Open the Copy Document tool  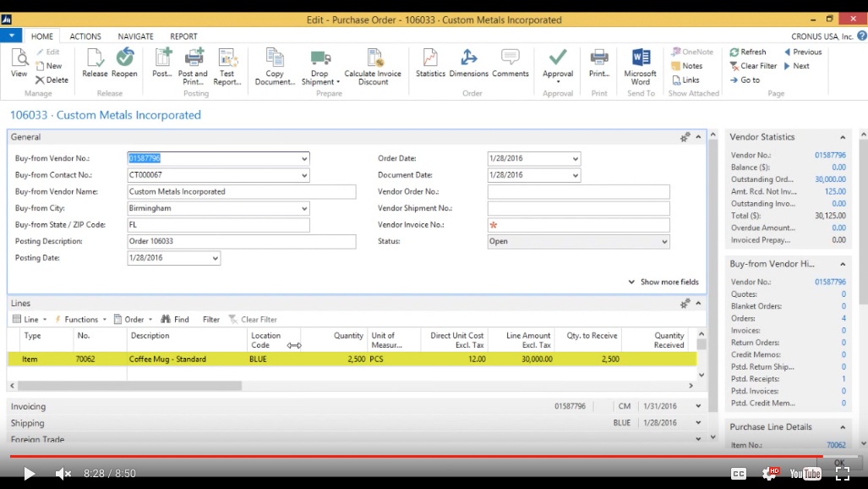coord(275,67)
